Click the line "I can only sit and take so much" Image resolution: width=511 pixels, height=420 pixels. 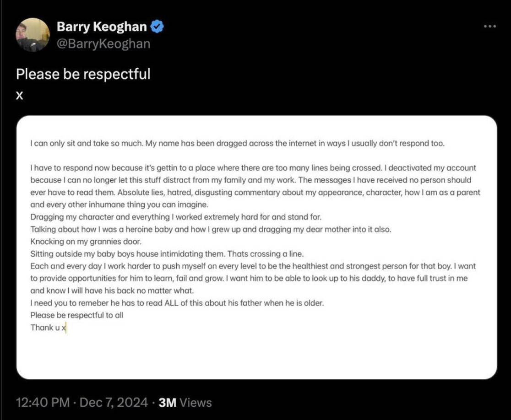click(x=237, y=143)
